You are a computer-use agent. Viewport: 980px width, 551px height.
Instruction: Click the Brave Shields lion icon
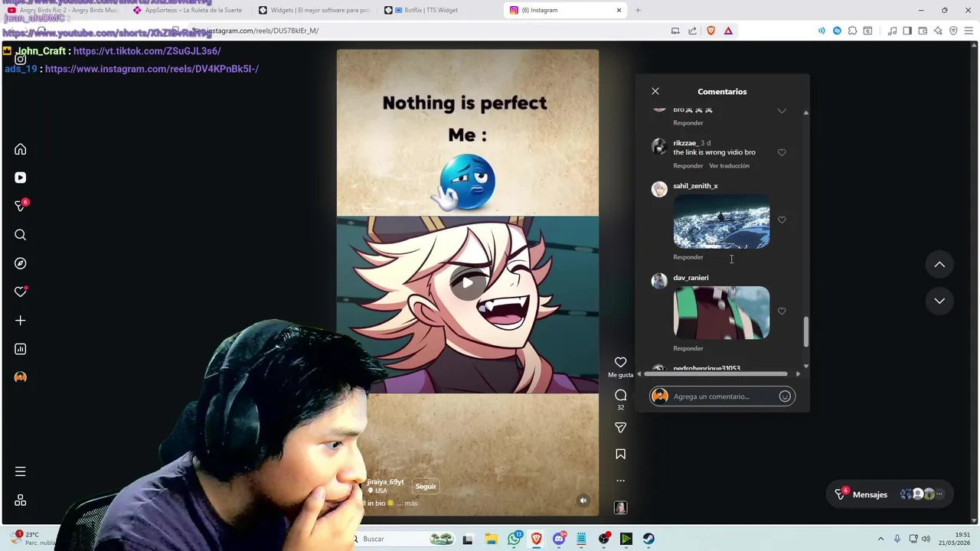[710, 31]
